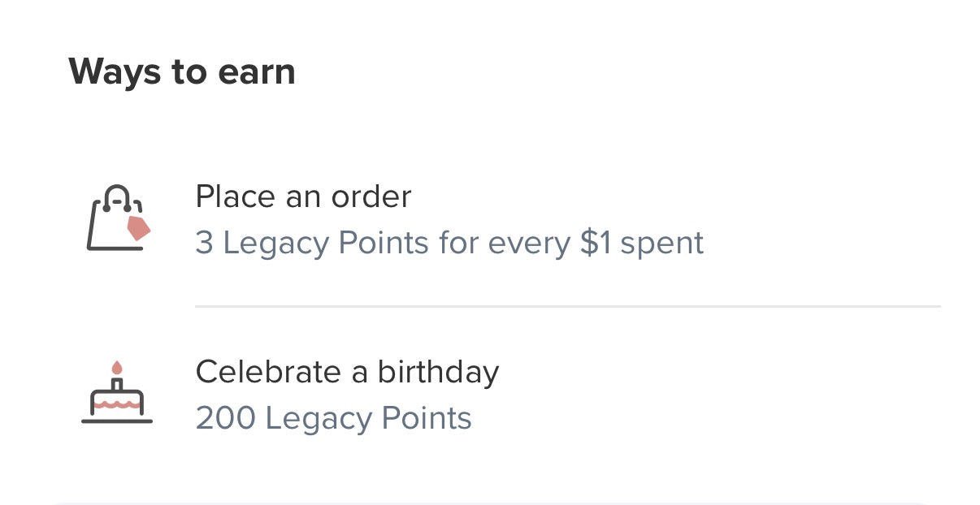Click the "Ways to earn" heading

[x=182, y=72]
